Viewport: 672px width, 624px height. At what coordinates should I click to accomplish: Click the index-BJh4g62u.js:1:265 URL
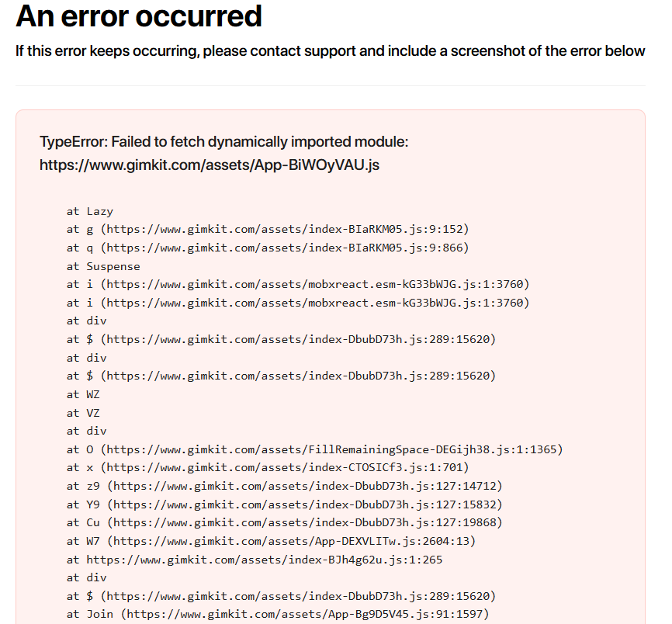tap(264, 560)
